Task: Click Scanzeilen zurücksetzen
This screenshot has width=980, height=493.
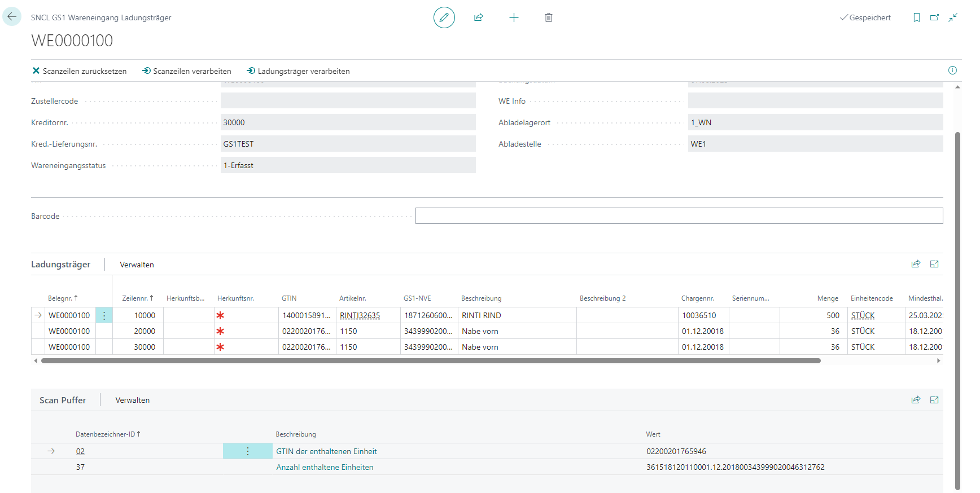Action: [80, 71]
